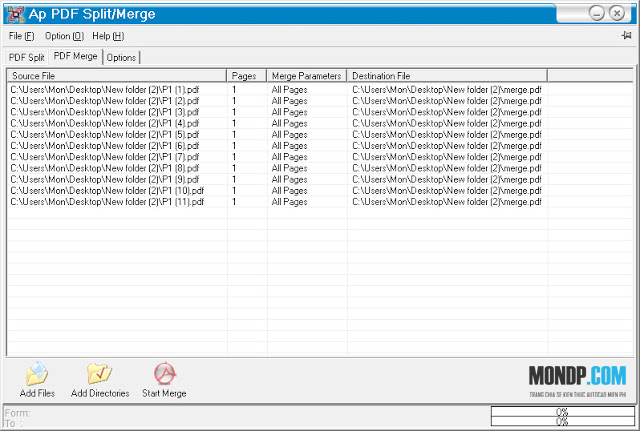Open the File (F) menu
This screenshot has height=431, width=640.
[21, 36]
